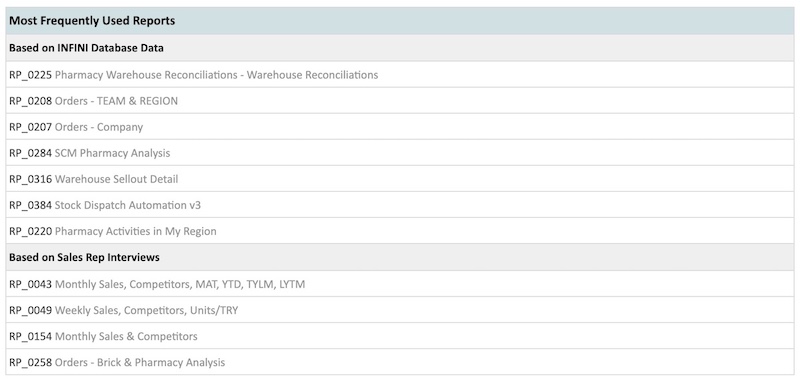The height and width of the screenshot is (381, 800).
Task: Click the Based on INFINI Database Data heading
Action: [86, 48]
